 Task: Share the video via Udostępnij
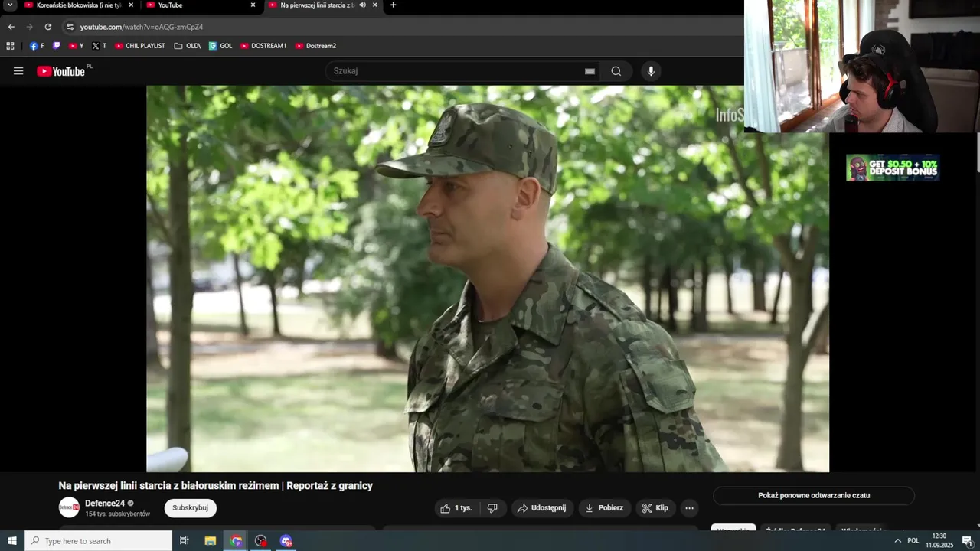[542, 508]
